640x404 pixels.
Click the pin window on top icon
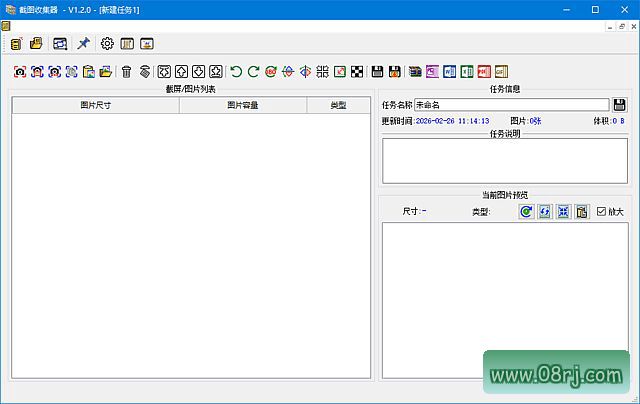click(x=84, y=44)
